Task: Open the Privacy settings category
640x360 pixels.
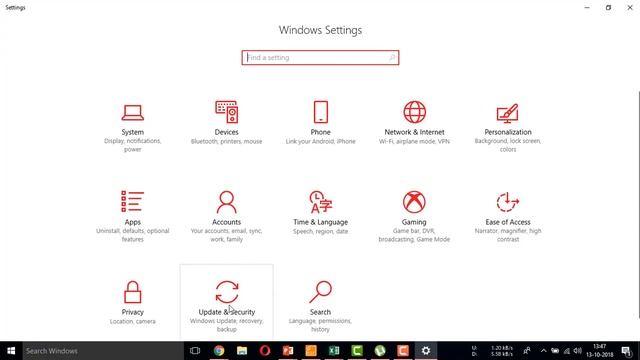Action: point(133,302)
